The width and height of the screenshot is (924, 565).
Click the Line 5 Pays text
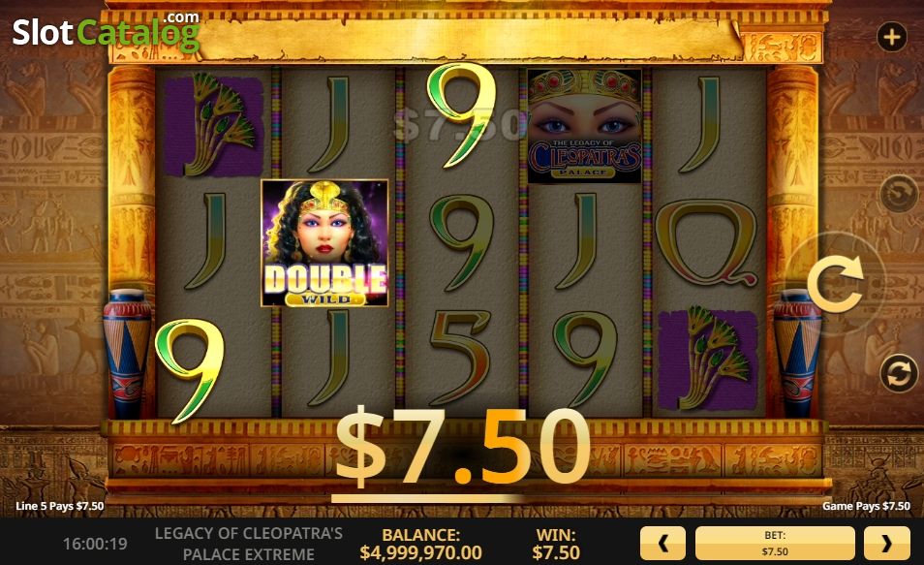click(59, 506)
